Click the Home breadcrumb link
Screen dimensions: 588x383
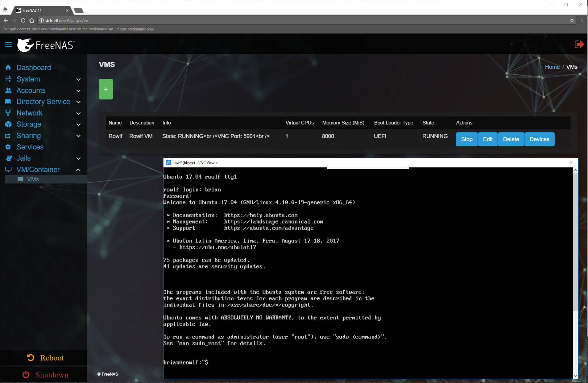click(552, 67)
